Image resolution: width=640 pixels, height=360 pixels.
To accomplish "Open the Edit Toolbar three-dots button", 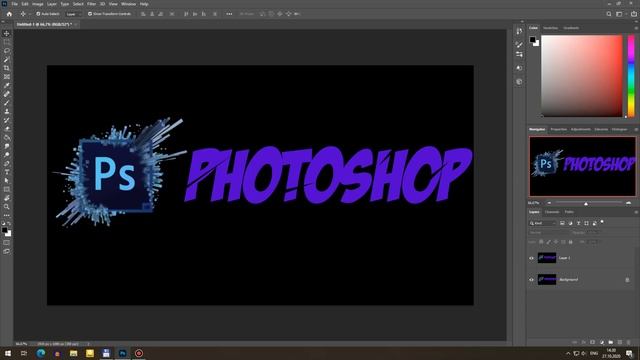I will 7,215.
